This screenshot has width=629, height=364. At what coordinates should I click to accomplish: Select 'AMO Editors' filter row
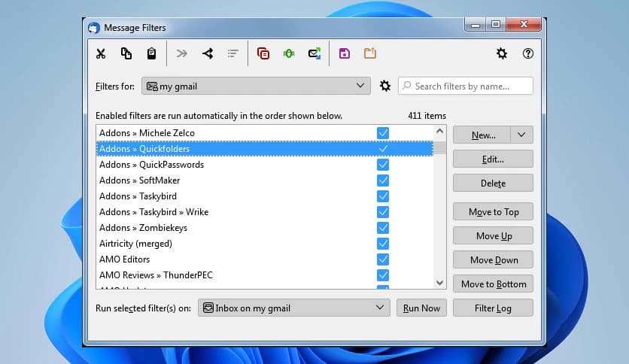pyautogui.click(x=265, y=259)
